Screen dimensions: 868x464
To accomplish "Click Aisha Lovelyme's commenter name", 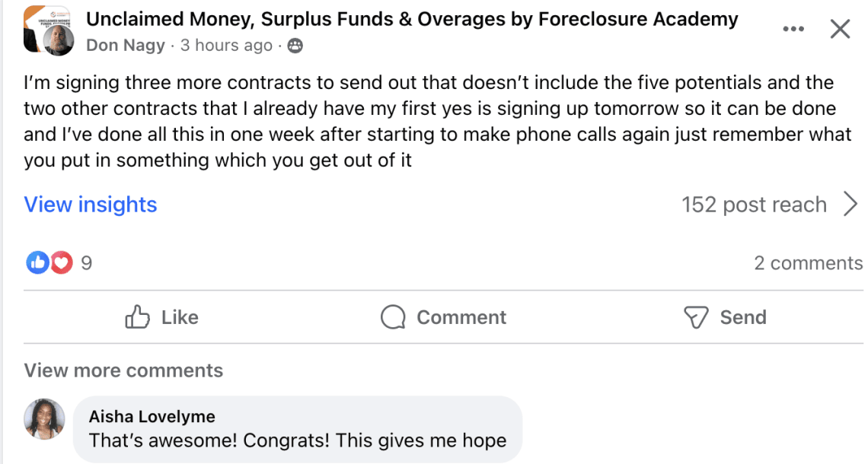I will pos(152,416).
